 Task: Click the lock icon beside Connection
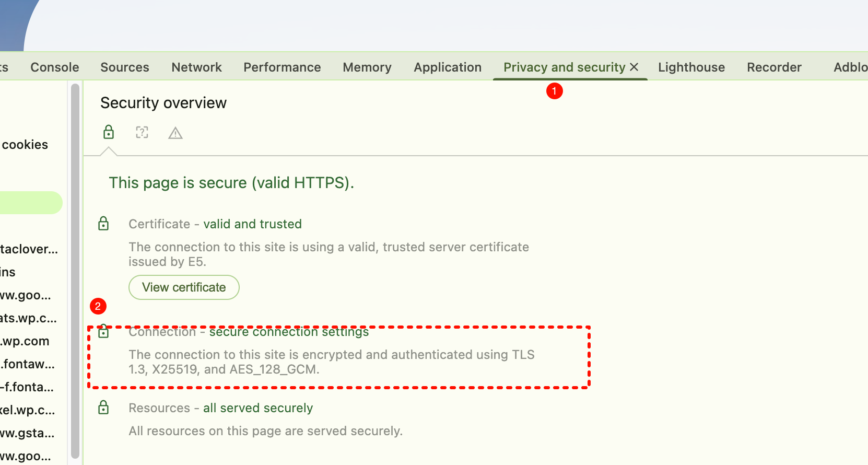click(103, 332)
